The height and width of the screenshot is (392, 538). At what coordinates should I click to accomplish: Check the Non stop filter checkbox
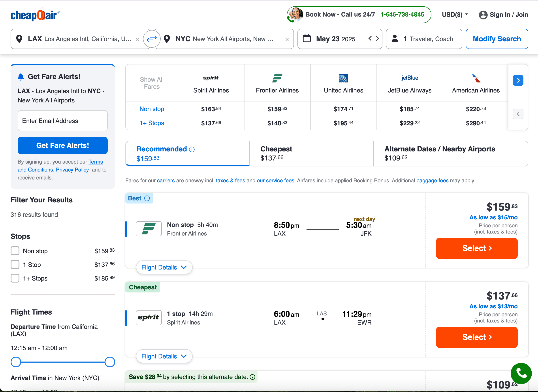[x=15, y=251]
